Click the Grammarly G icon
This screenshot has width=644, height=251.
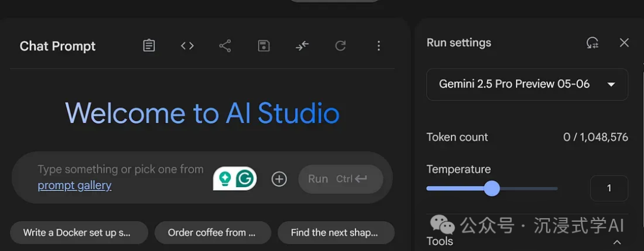[245, 179]
